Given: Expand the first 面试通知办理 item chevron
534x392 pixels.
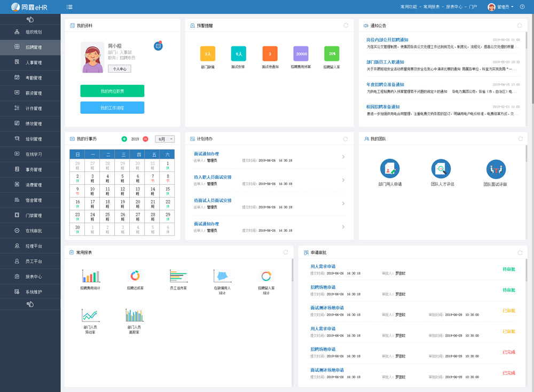Looking at the screenshot, I should [343, 157].
